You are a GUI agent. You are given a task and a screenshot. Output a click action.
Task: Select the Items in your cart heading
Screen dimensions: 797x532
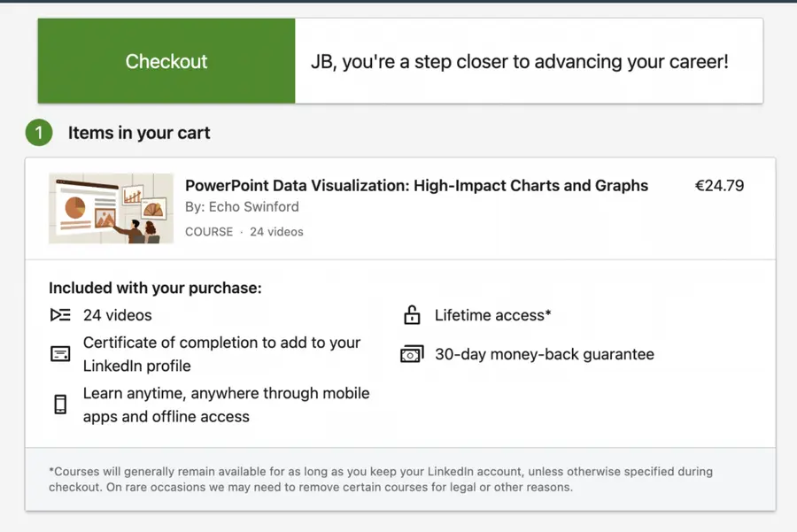pyautogui.click(x=138, y=133)
